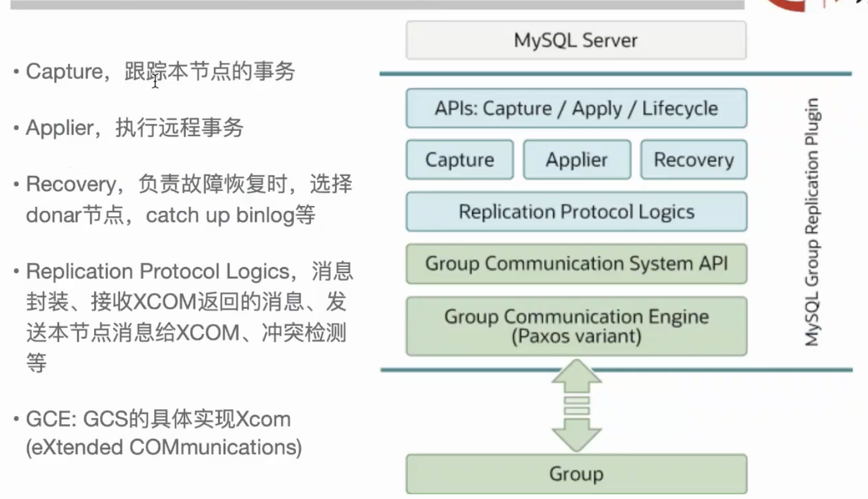Click the text 'GCE: GCS的具体实现Xcom'
Screen dimensions: 868x499
point(158,419)
